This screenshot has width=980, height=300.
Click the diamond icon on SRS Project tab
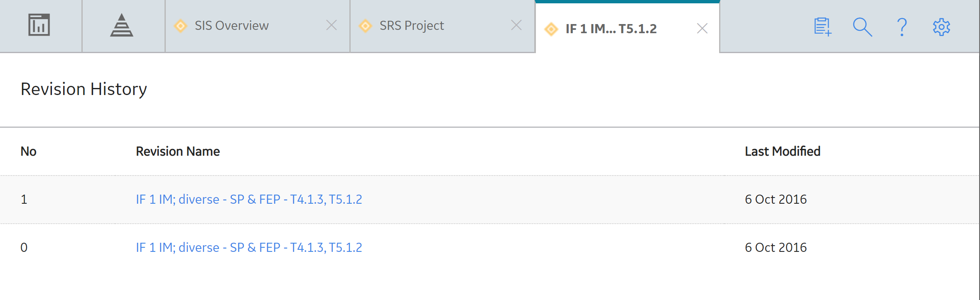tap(366, 26)
